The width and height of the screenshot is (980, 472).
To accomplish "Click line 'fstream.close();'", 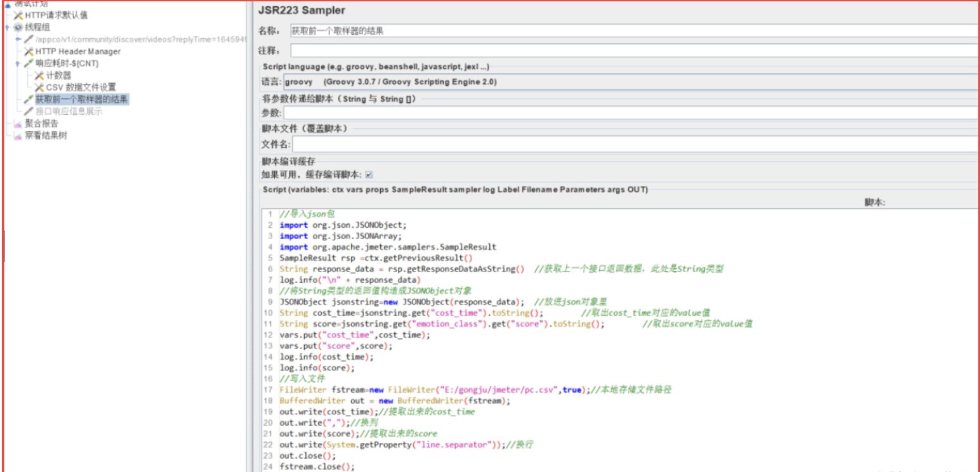I will click(317, 466).
